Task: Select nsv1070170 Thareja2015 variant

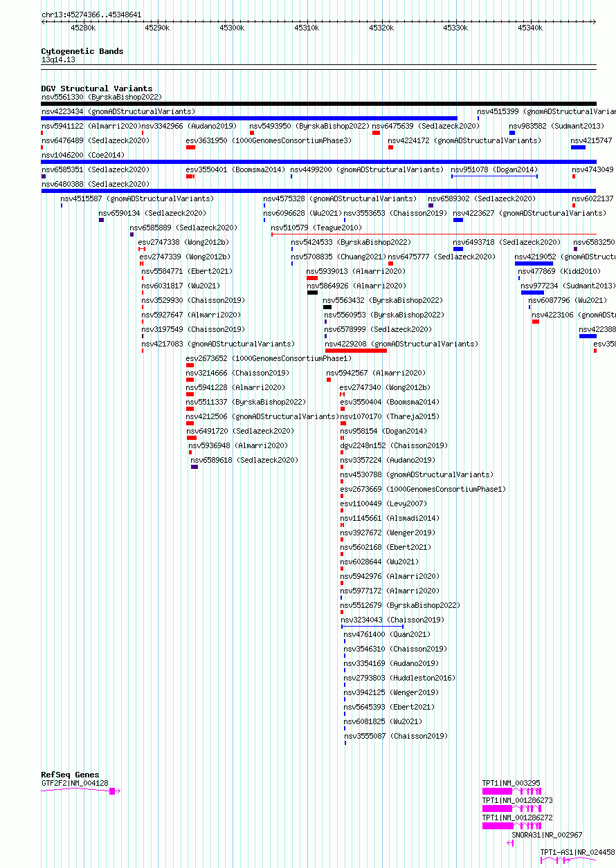Action: click(x=390, y=416)
